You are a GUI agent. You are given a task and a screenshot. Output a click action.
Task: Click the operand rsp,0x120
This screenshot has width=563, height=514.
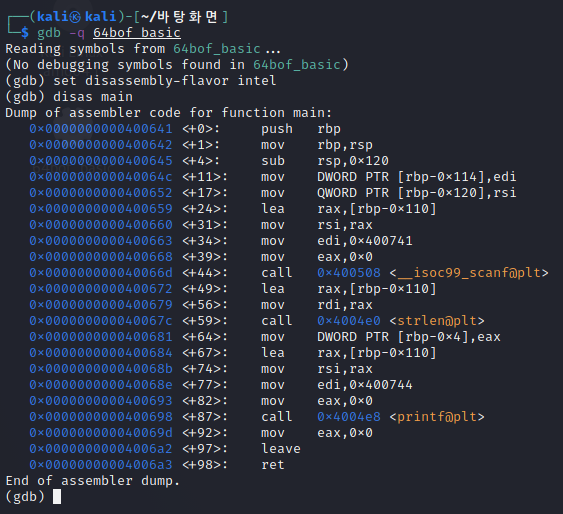coord(353,161)
